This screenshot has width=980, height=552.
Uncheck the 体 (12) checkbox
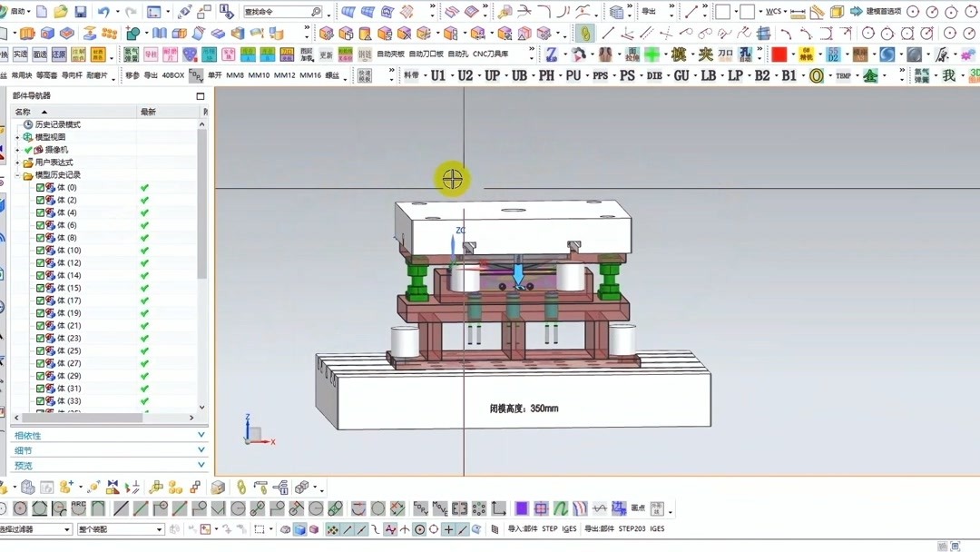pyautogui.click(x=40, y=263)
